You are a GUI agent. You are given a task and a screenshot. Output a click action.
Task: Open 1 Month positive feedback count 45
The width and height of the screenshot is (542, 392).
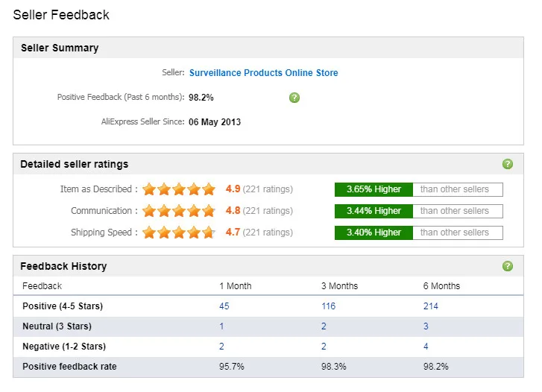pyautogui.click(x=224, y=306)
